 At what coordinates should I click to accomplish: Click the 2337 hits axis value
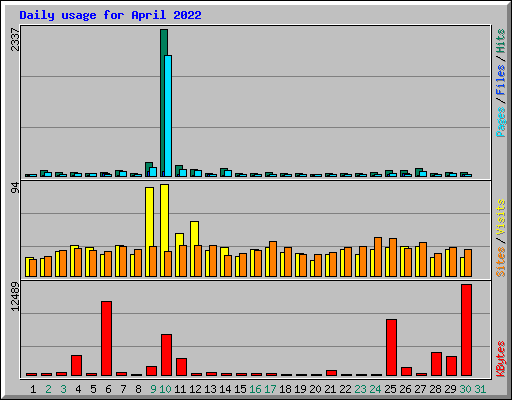point(15,39)
